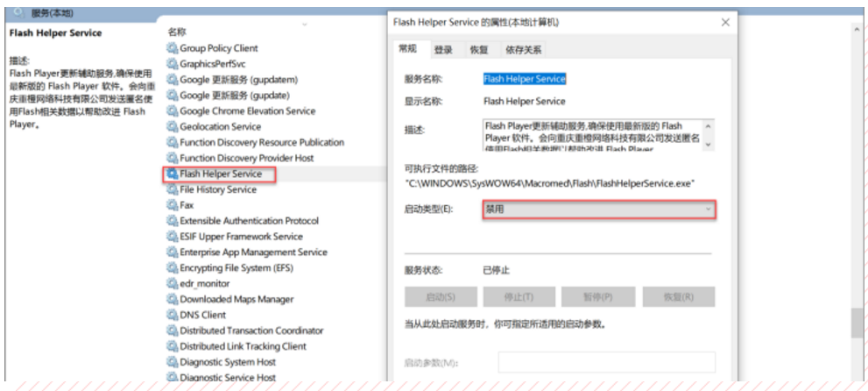Screen dimensions: 868x391
Task: Click the File History Service icon
Action: tap(173, 189)
